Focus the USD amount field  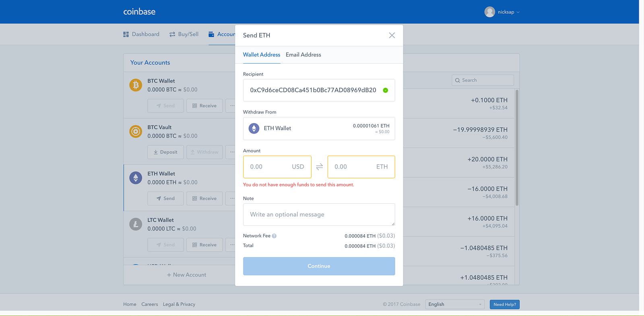(277, 167)
